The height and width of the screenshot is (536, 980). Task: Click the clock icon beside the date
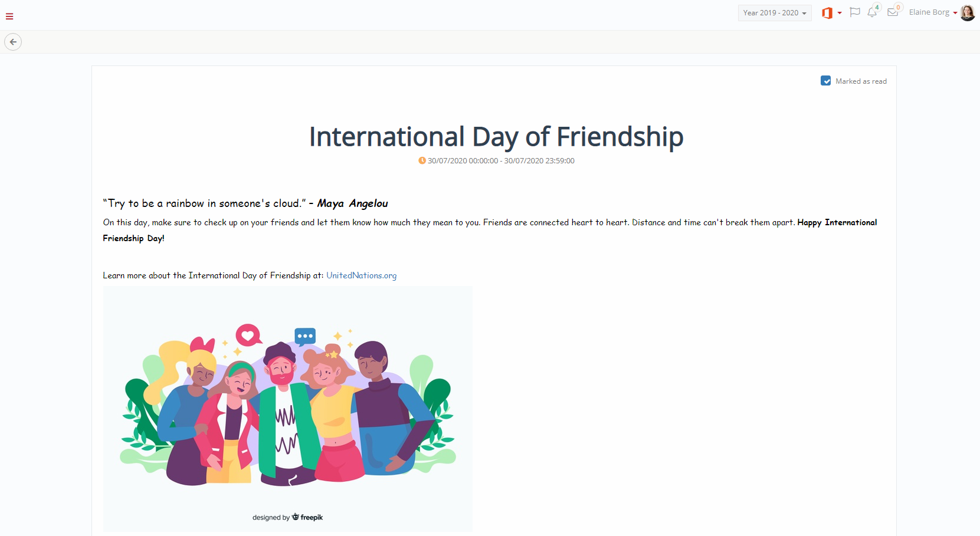(x=422, y=160)
